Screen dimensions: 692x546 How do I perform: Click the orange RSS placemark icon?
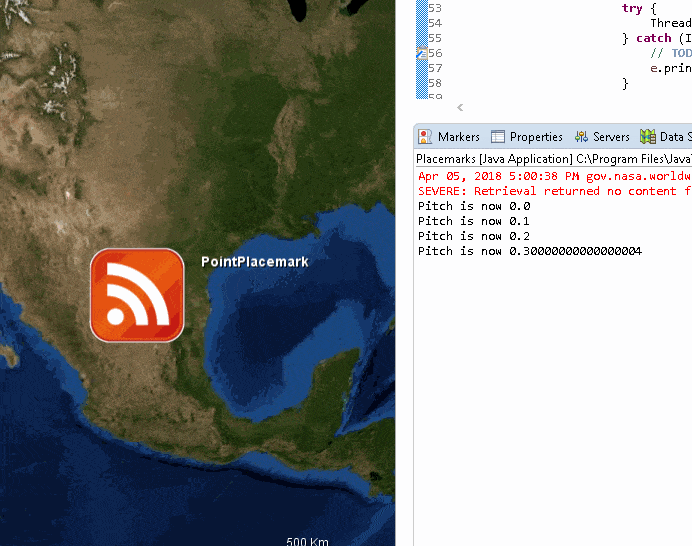pos(137,295)
